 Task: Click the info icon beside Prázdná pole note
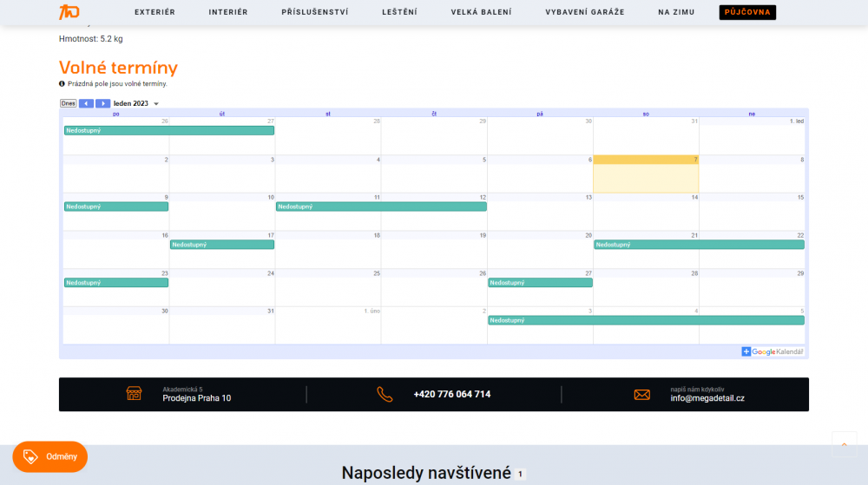pyautogui.click(x=62, y=84)
